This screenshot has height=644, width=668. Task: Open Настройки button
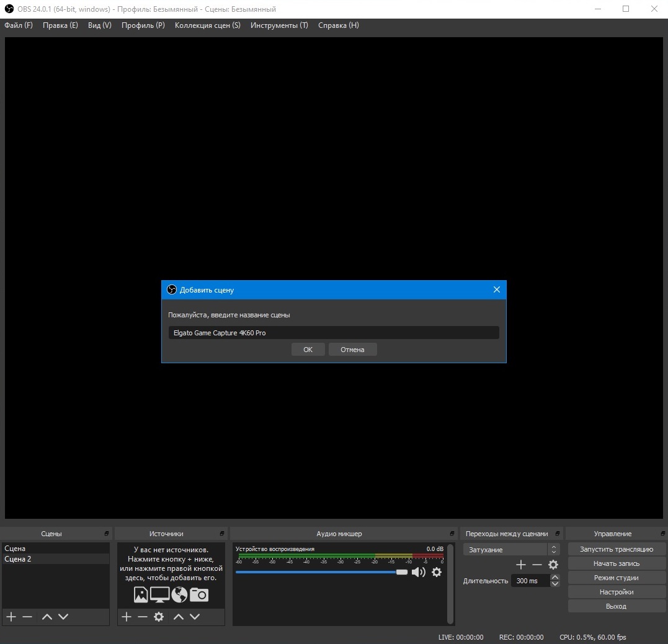617,592
